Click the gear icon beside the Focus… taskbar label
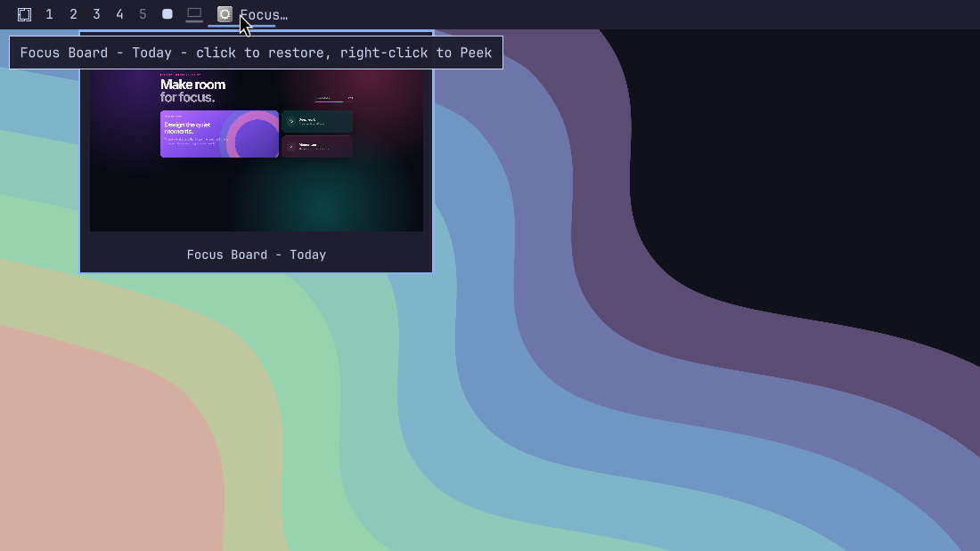980x551 pixels. coord(225,14)
